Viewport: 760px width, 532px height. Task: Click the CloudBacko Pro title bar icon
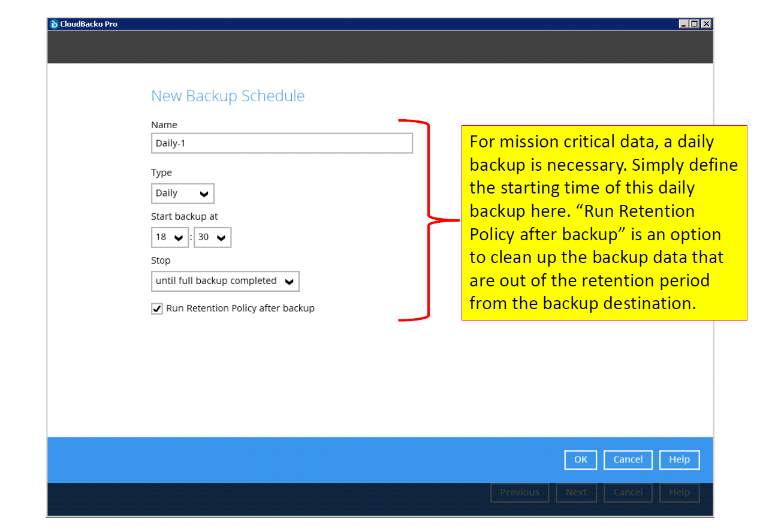[x=55, y=23]
